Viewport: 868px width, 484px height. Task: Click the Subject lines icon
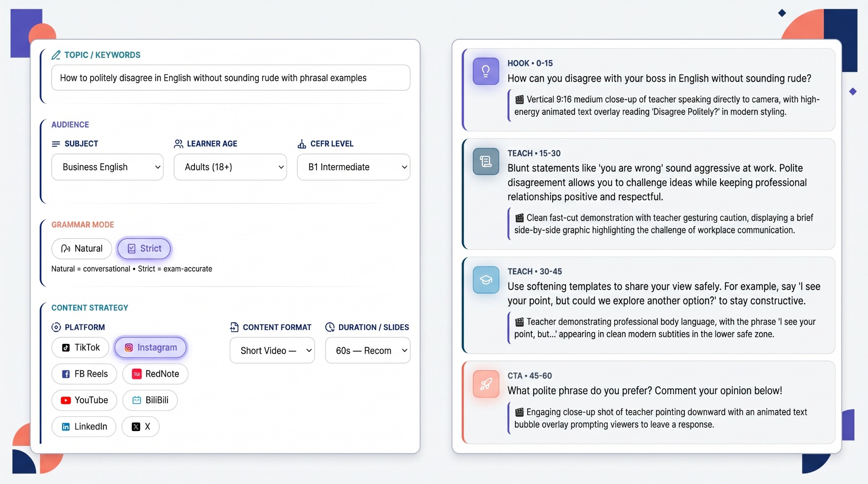(56, 144)
